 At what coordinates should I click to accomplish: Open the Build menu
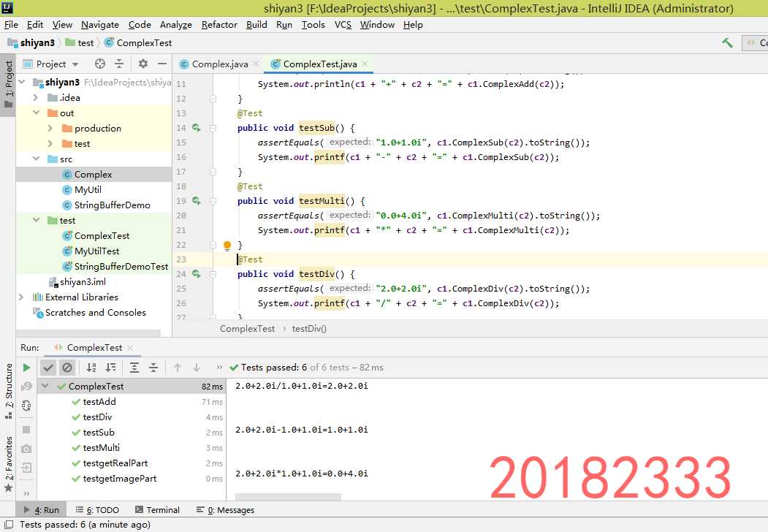[x=256, y=25]
